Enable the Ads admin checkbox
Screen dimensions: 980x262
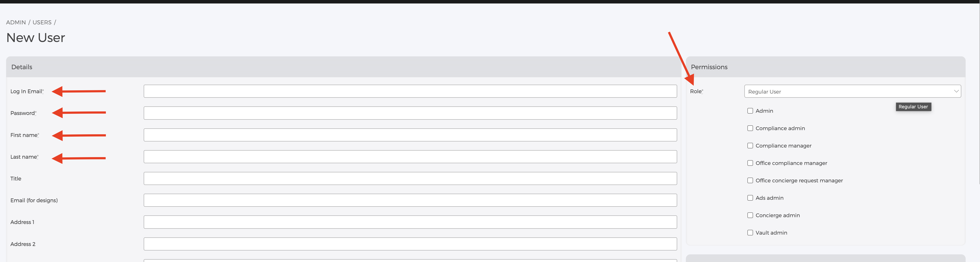pyautogui.click(x=750, y=198)
